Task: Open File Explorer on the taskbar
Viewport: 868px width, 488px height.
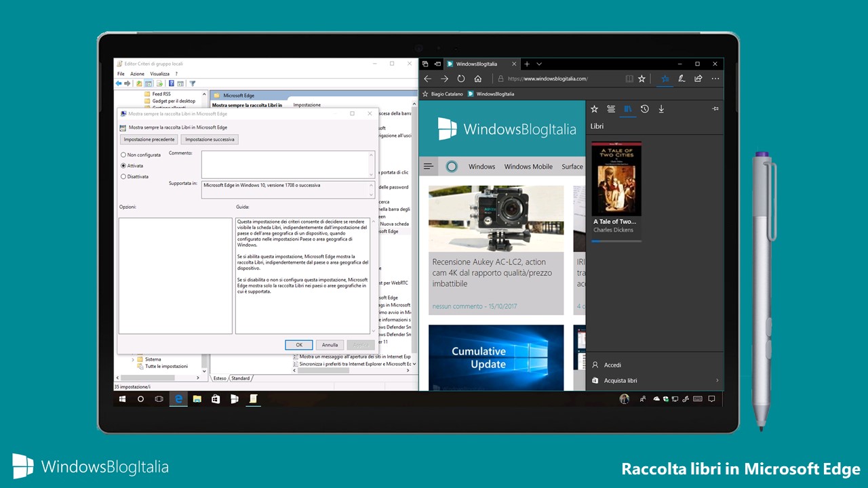Action: 197,399
